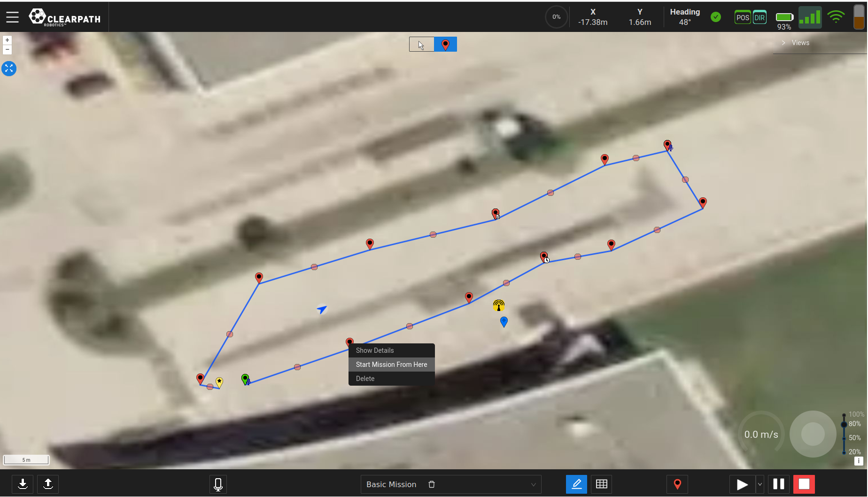Image resolution: width=868 pixels, height=497 pixels.
Task: Delete Basic Mission with trash icon
Action: click(432, 484)
